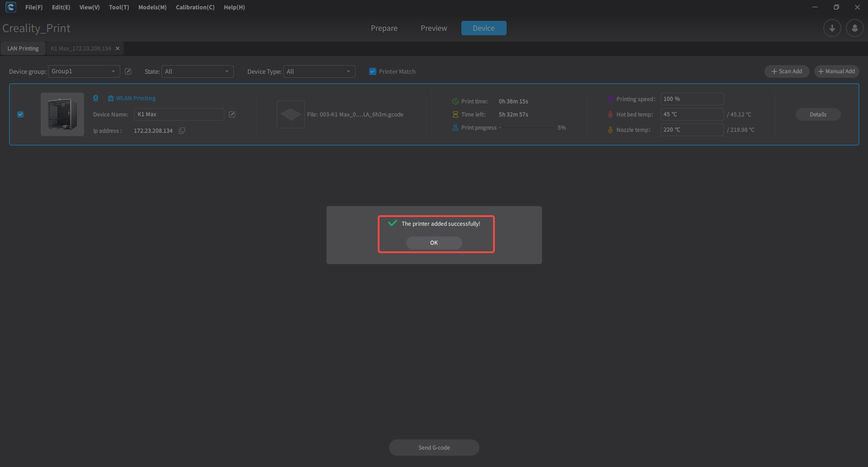
Task: Switch to the Prepare tab
Action: (384, 28)
